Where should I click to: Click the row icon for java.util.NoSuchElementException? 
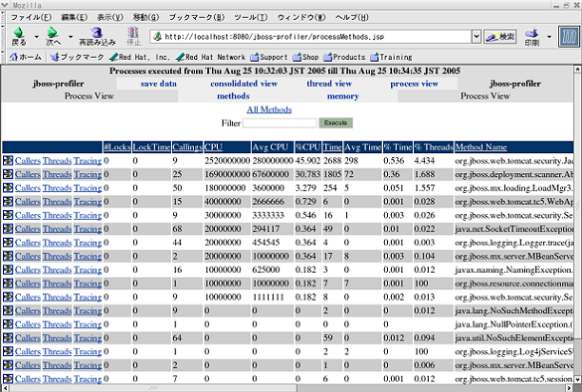8,338
